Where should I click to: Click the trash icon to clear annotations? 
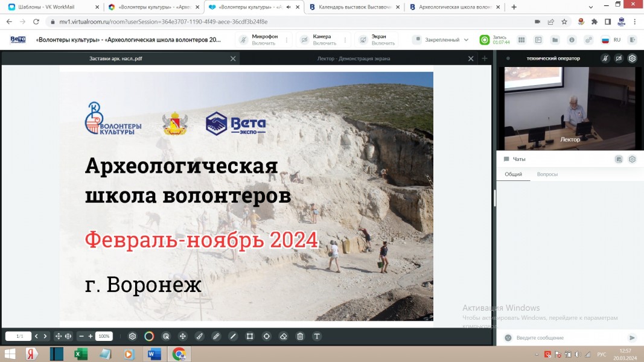point(300,336)
